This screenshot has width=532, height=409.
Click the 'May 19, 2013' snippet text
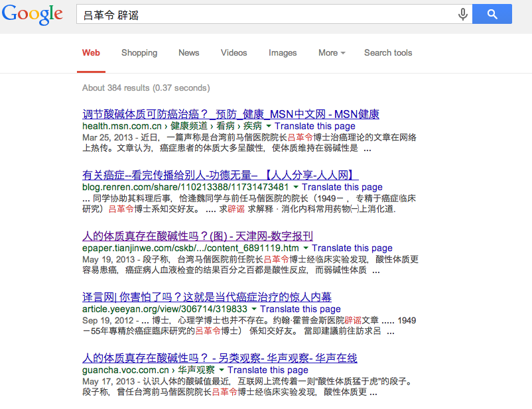click(109, 260)
